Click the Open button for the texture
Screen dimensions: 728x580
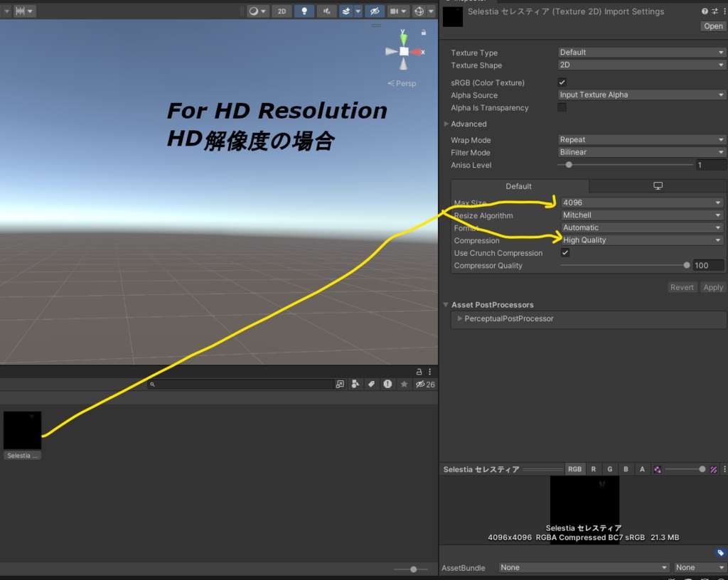coord(712,26)
